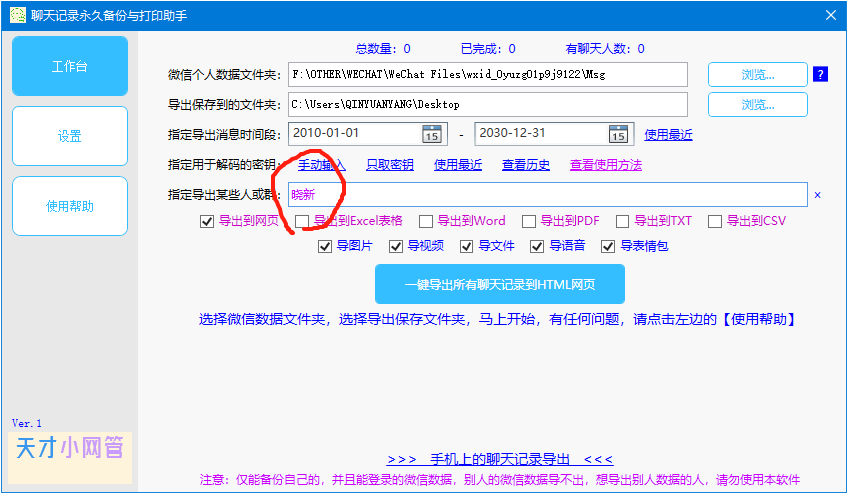
Task: Click the 使用最近 link in key row
Action: (x=458, y=165)
